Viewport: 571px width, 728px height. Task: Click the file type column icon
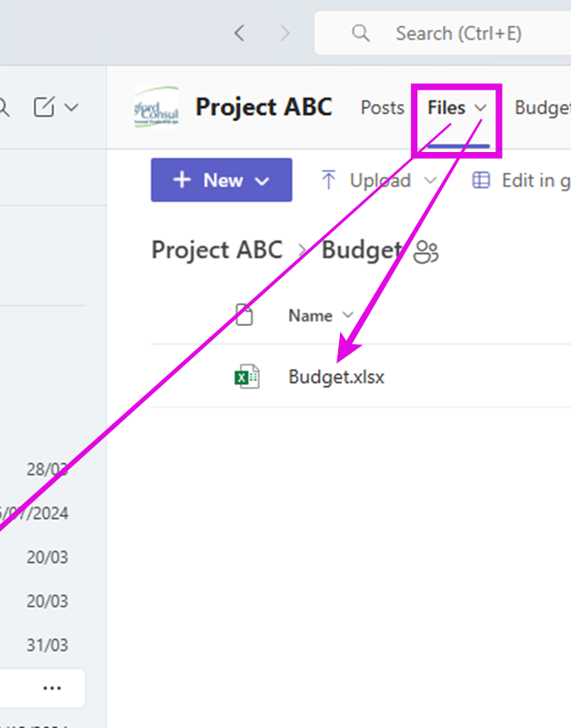click(x=244, y=315)
